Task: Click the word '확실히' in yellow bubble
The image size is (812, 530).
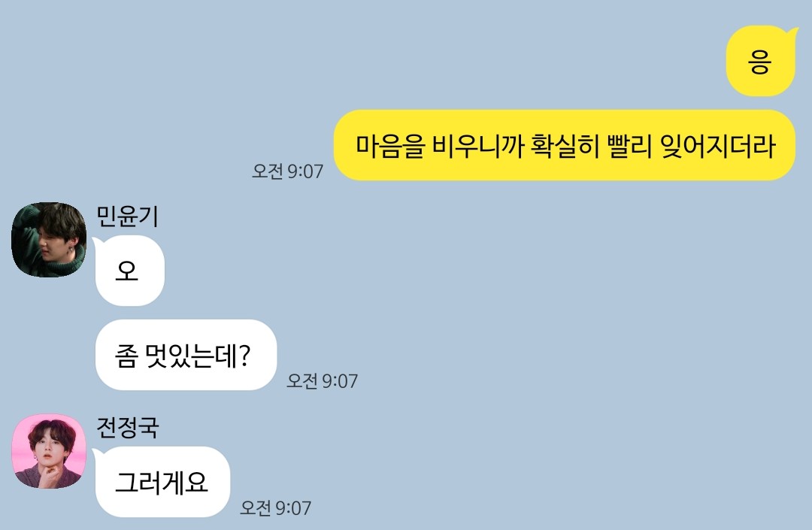Action: [565, 146]
